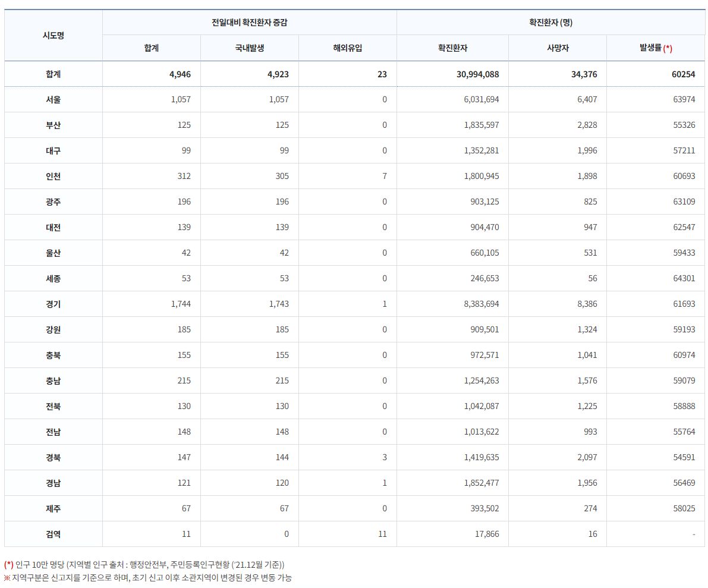
Task: Click the 경북 row label
Action: [x=54, y=457]
